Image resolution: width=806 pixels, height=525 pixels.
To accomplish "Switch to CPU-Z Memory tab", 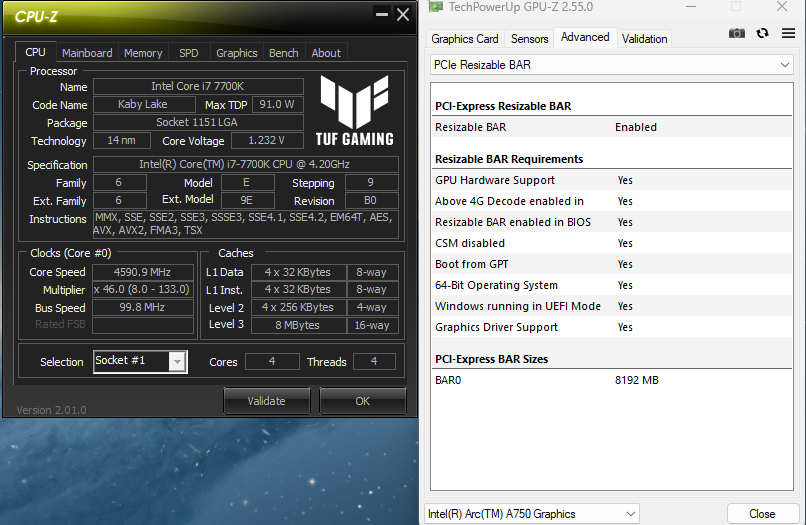I will pos(143,53).
